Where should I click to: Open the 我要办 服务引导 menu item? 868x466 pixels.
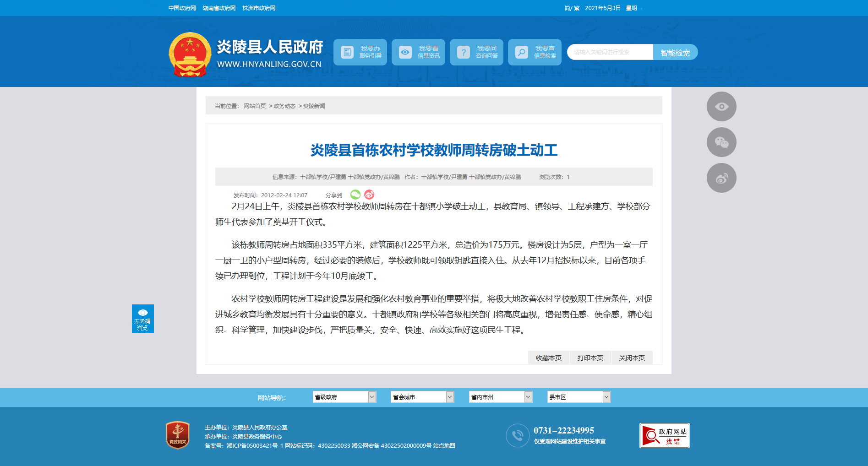[x=360, y=52]
